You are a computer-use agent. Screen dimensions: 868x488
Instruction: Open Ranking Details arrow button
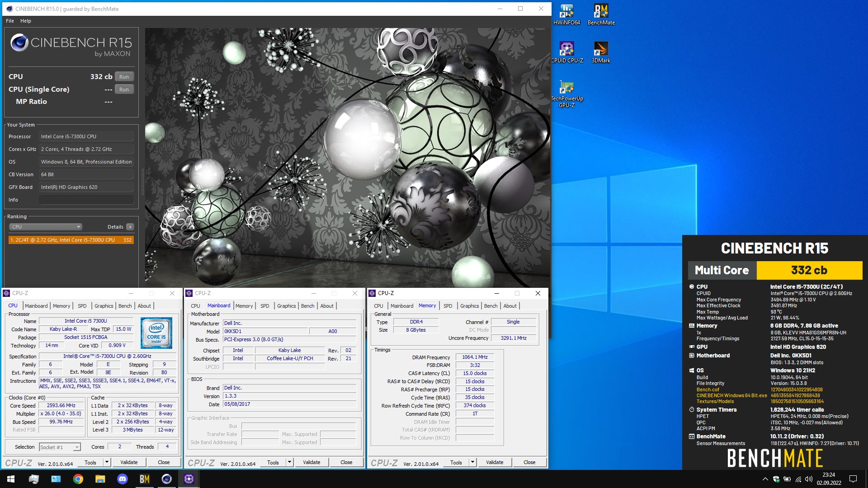click(x=130, y=227)
